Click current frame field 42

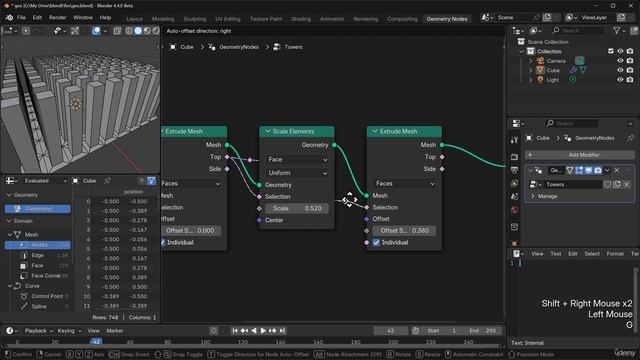391,331
